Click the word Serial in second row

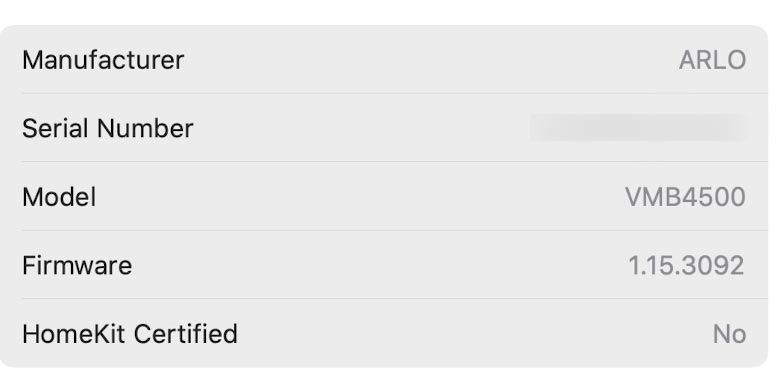coord(56,128)
